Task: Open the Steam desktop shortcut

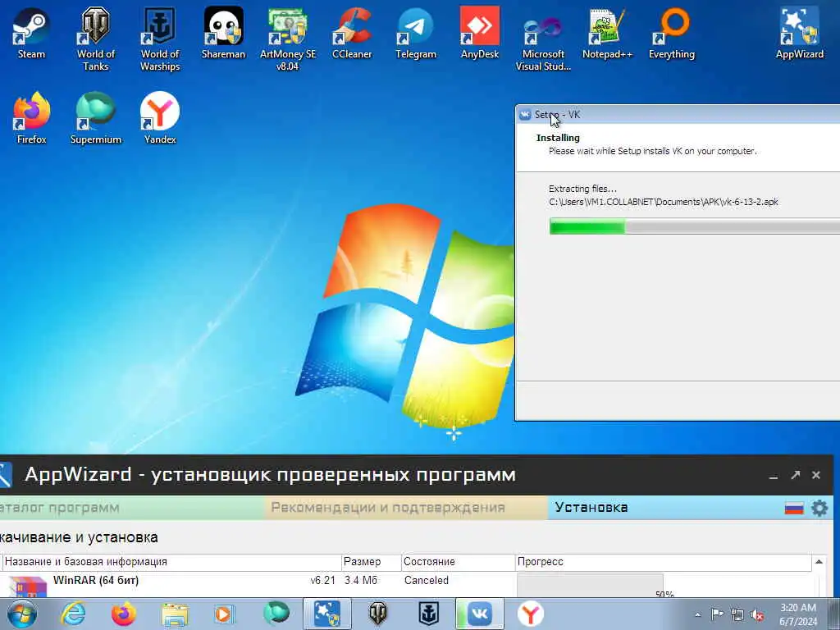Action: [31, 33]
